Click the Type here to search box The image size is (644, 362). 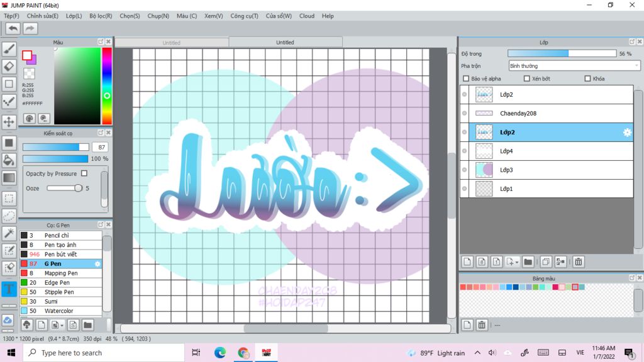(x=104, y=353)
